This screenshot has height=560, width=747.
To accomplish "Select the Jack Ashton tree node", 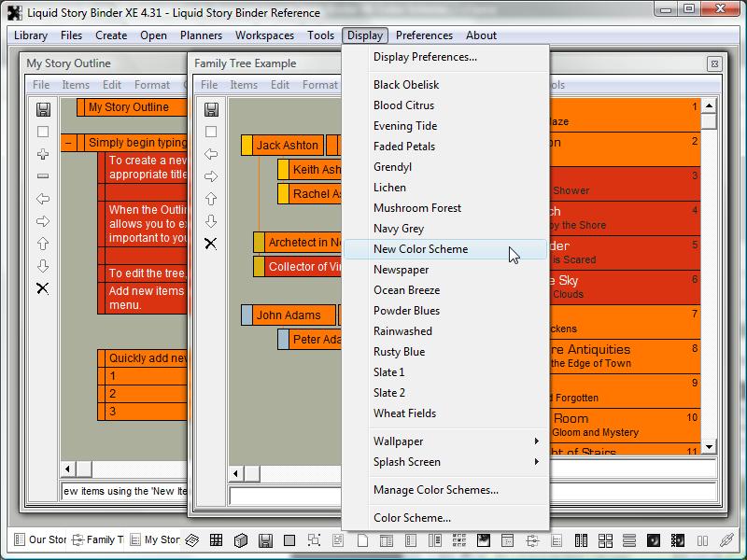I will click(288, 146).
